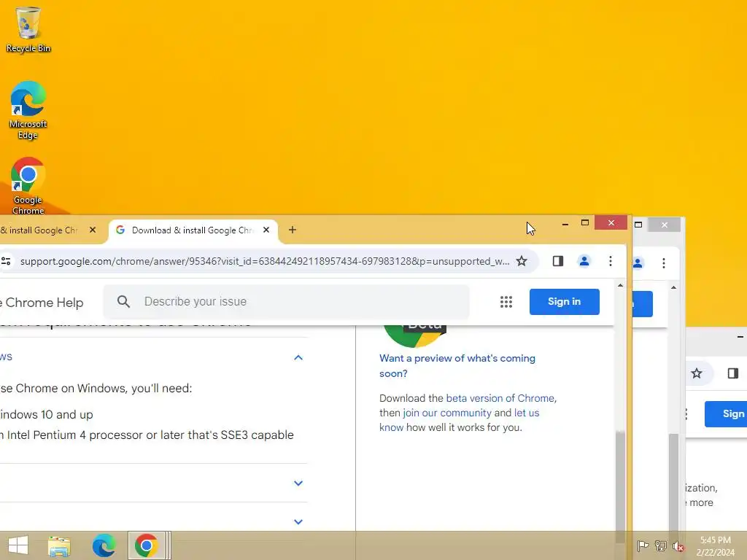Expand the third collapsed requirements section
Viewport: 747px width, 560px height.
(x=298, y=522)
